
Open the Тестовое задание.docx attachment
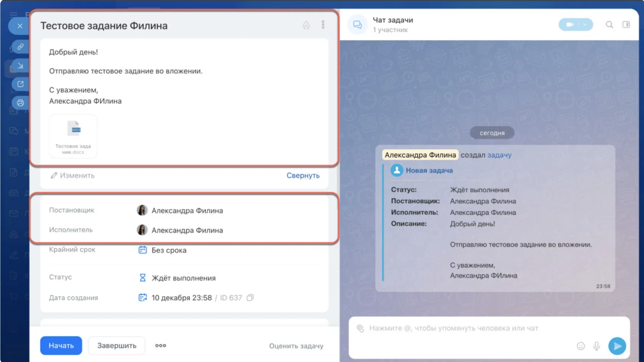(x=73, y=137)
